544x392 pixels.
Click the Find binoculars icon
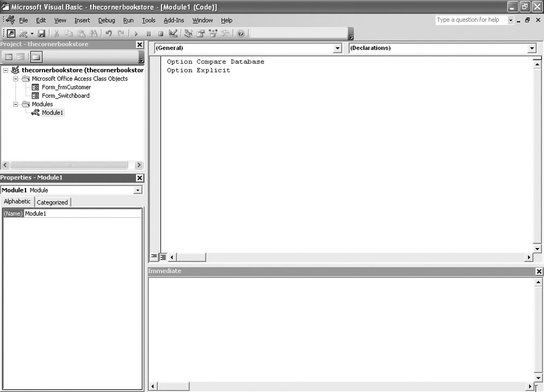(92, 34)
